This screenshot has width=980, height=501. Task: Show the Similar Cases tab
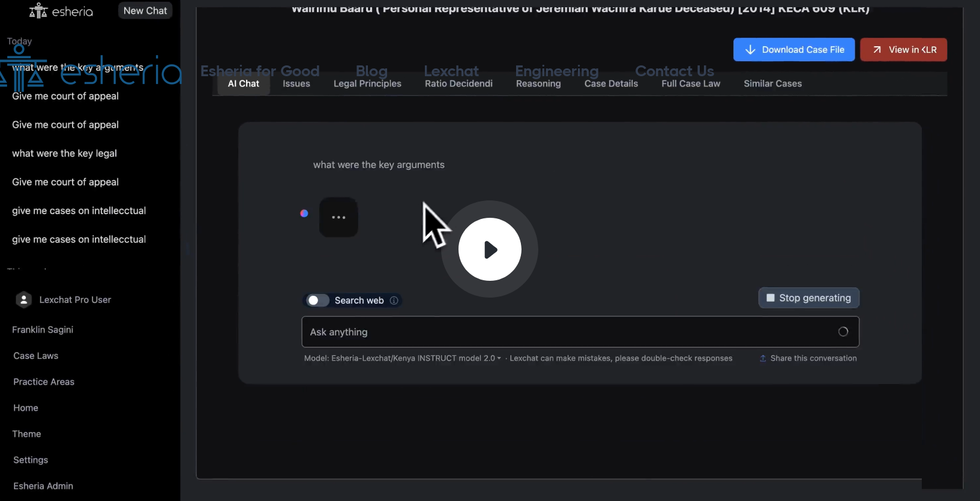(772, 83)
